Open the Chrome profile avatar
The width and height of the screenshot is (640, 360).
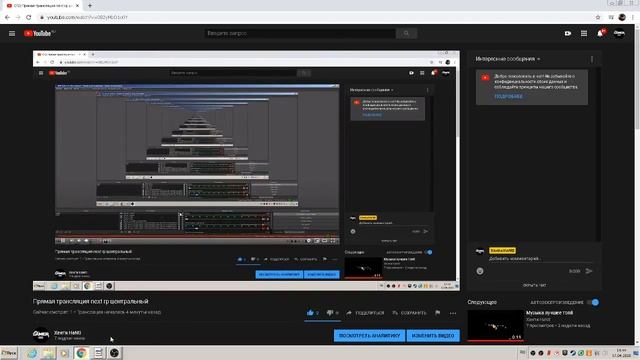coord(622,17)
